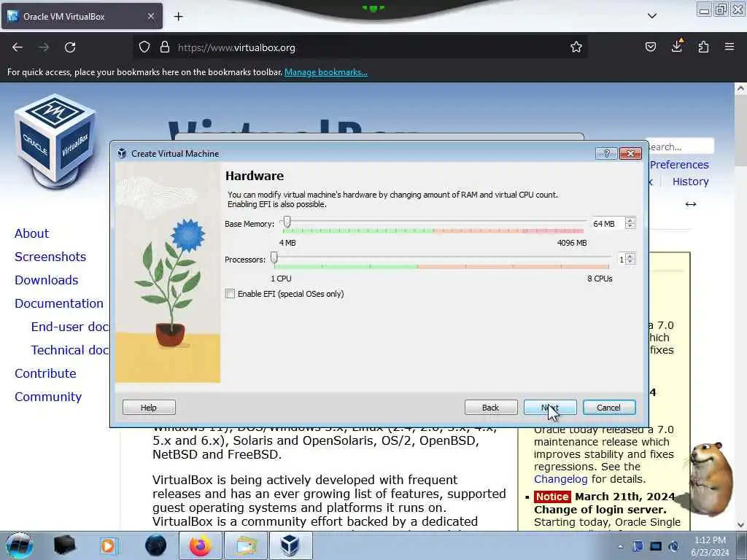Click the Firefox forward arrow

coord(44,47)
